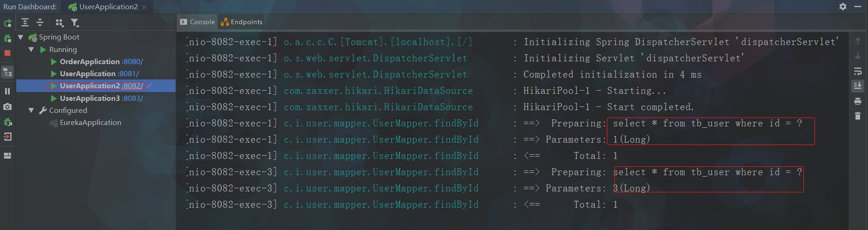Open the :8081/ link for UserApplication

[x=128, y=74]
